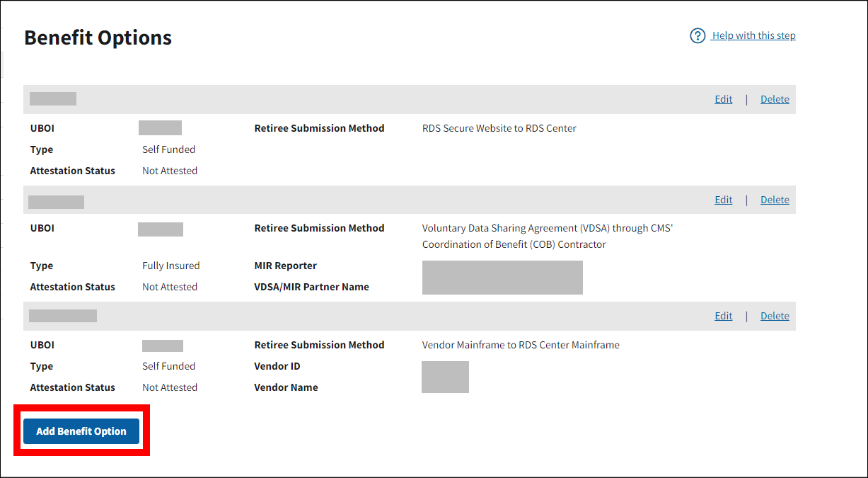Delete the Fully Insured VDSA benefit option

(x=775, y=200)
